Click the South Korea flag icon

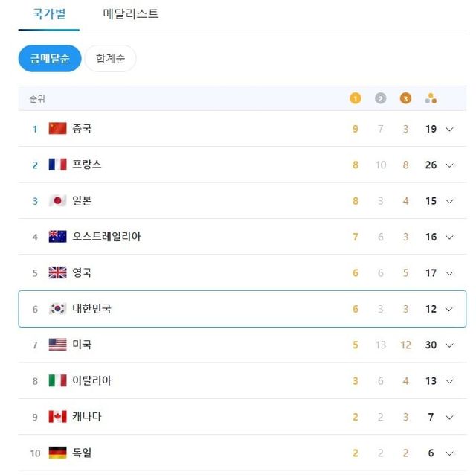57,309
